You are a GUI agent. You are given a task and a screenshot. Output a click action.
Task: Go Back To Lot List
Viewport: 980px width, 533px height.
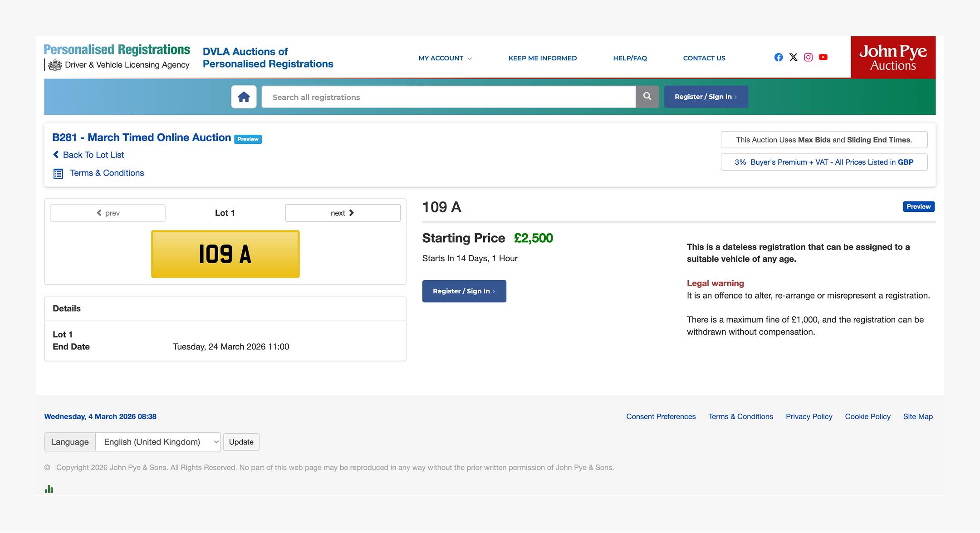[x=93, y=155]
